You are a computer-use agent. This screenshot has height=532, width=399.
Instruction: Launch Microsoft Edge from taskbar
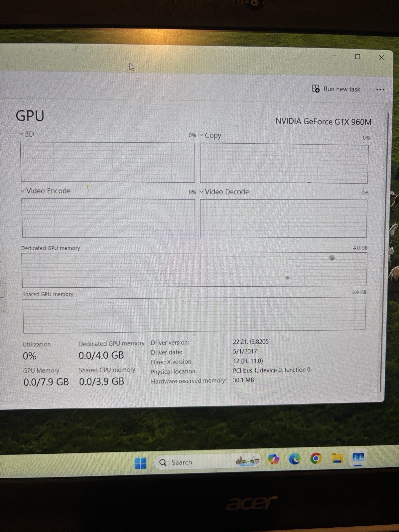pyautogui.click(x=295, y=459)
